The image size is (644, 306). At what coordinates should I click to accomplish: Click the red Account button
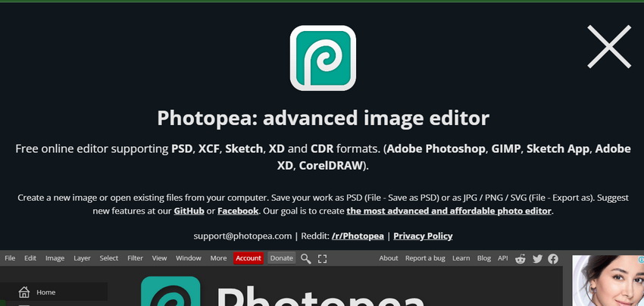pos(249,258)
